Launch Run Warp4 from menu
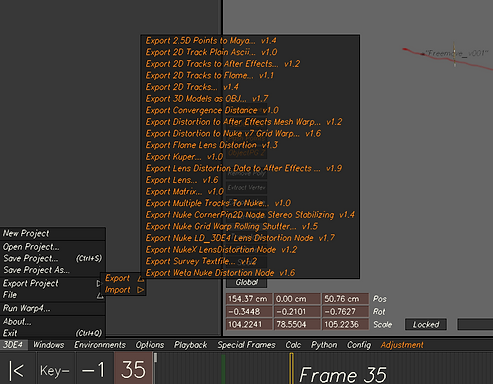493x384 pixels. point(53,308)
